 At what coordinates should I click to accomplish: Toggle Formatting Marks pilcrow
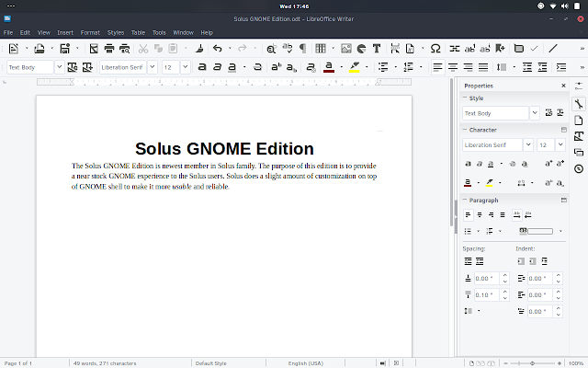point(302,49)
